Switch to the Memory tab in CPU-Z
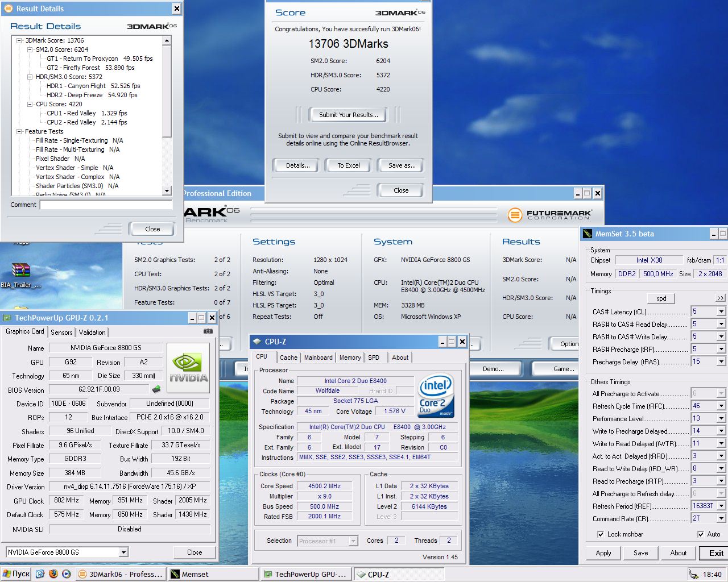Viewport: 728px width, 582px height. 350,357
